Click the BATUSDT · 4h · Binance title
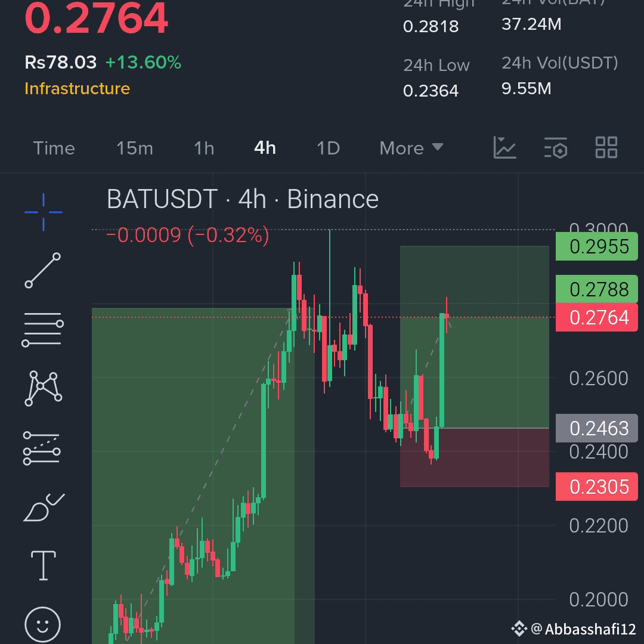This screenshot has width=644, height=644. click(x=243, y=199)
